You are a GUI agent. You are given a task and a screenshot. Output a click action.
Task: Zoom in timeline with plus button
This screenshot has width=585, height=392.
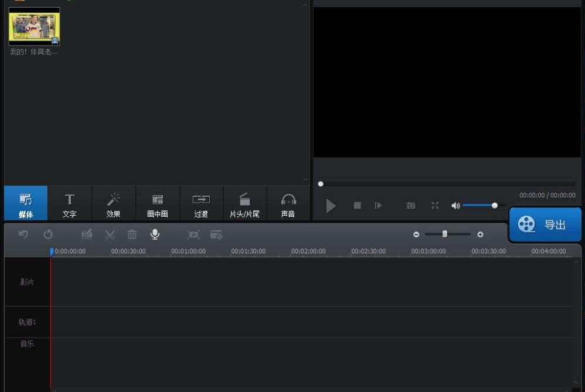click(x=480, y=234)
